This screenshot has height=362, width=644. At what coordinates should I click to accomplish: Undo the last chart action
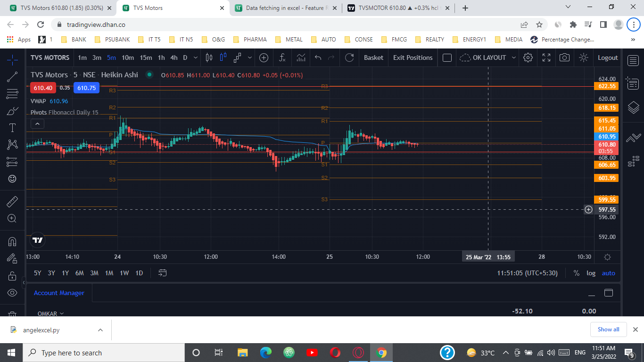pos(318,58)
